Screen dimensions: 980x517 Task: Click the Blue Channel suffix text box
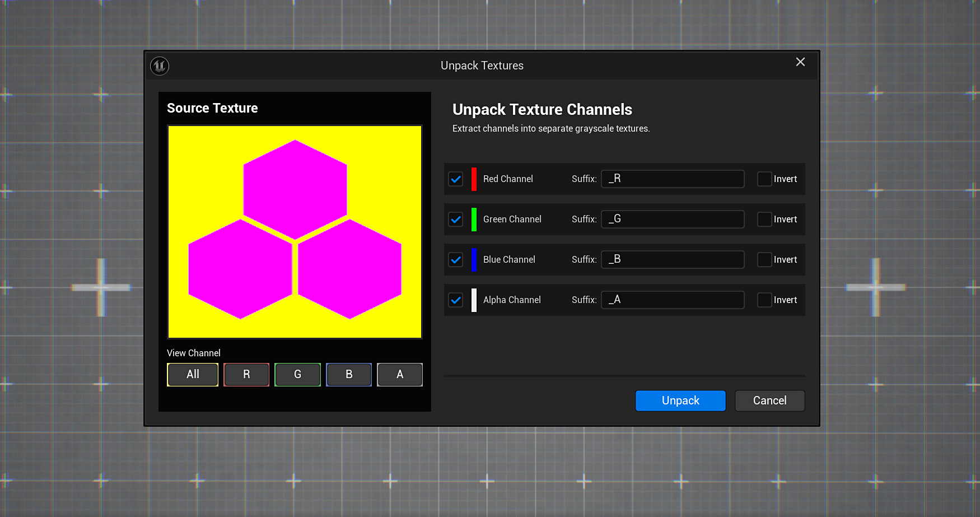[x=672, y=259]
